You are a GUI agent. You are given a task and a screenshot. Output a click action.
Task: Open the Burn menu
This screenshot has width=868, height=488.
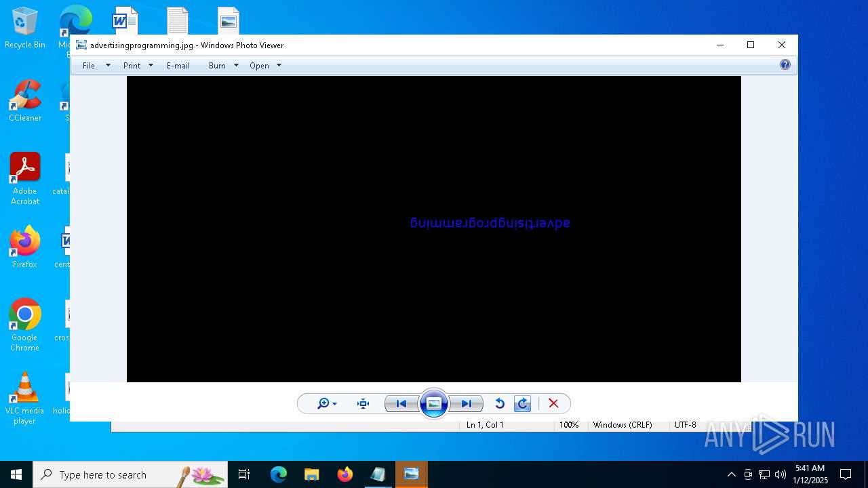coord(217,66)
